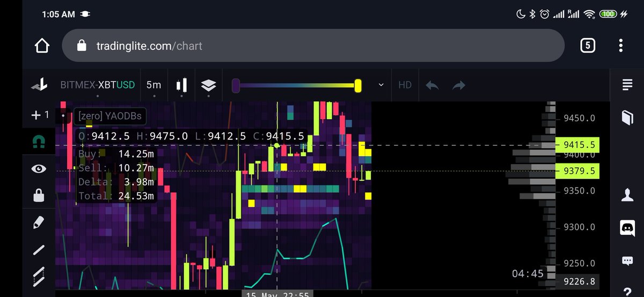The height and width of the screenshot is (297, 644).
Task: Click the 9226.8 price label on axis
Action: [x=577, y=281]
